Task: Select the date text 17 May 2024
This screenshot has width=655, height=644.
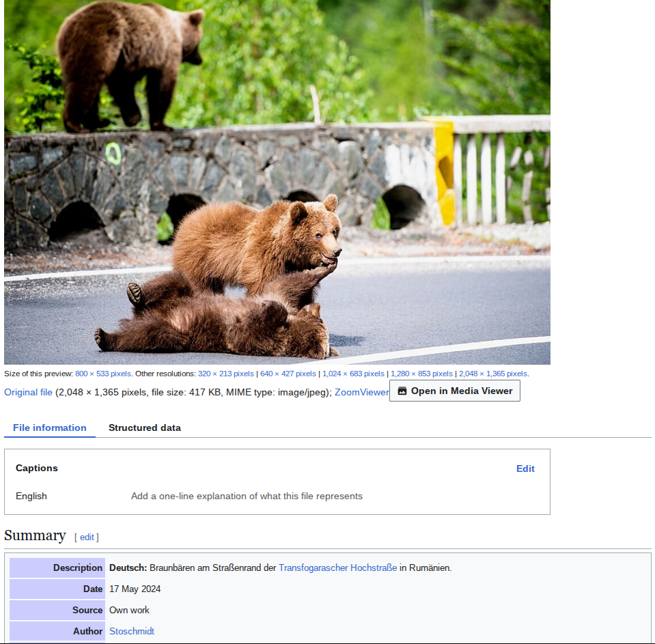Action: coord(135,589)
